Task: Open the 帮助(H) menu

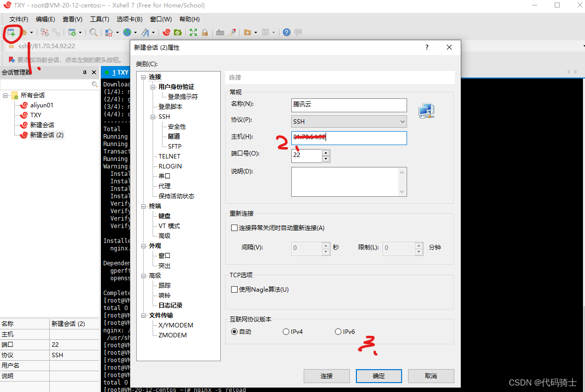Action: (x=189, y=19)
